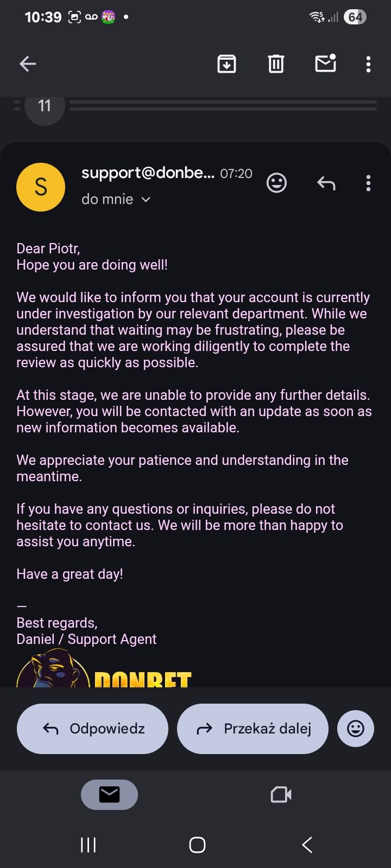Image resolution: width=391 pixels, height=868 pixels.
Task: Open the message's three-dot options menu
Action: [x=368, y=183]
